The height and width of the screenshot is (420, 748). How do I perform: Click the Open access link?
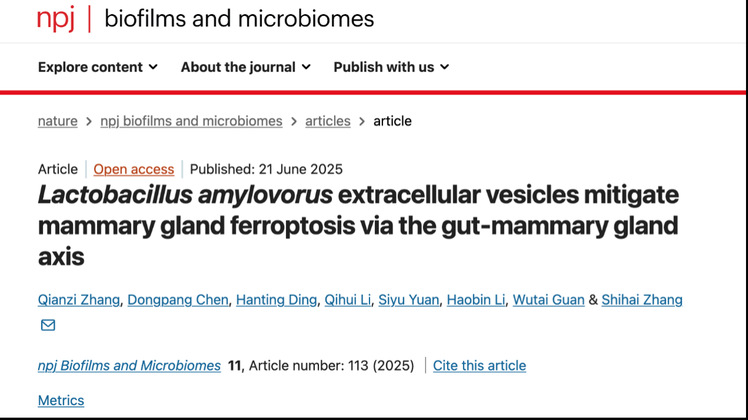134,169
